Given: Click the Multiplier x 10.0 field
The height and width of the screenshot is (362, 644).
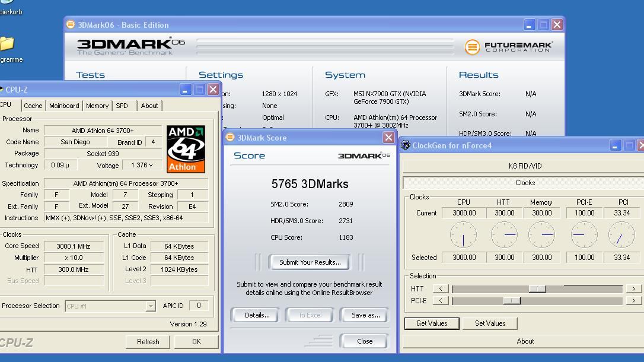Looking at the screenshot, I should coord(74,258).
